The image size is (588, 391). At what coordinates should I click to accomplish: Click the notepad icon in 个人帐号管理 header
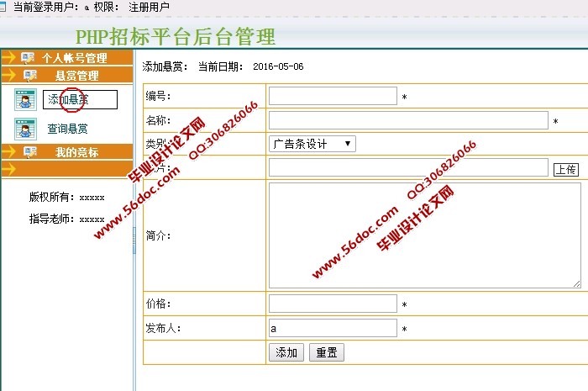point(29,58)
